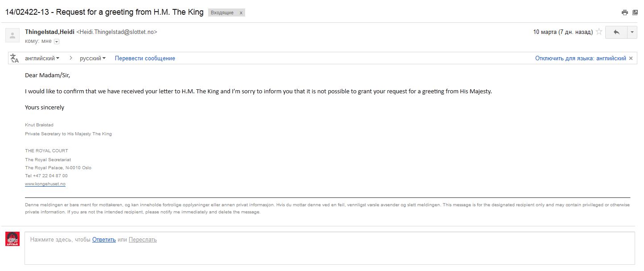
Task: Click inside the quick reply text area
Action: click(x=330, y=252)
